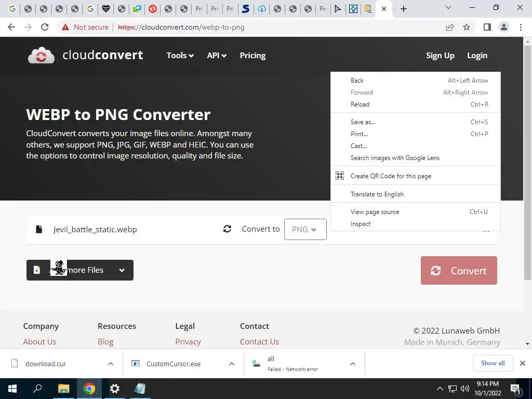Image resolution: width=532 pixels, height=399 pixels.
Task: Click the Chrome icon on the taskbar
Action: 89,389
